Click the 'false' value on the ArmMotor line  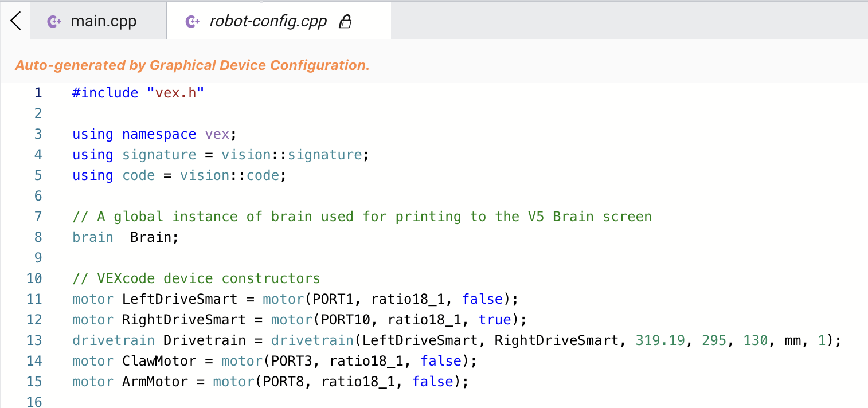coord(432,382)
